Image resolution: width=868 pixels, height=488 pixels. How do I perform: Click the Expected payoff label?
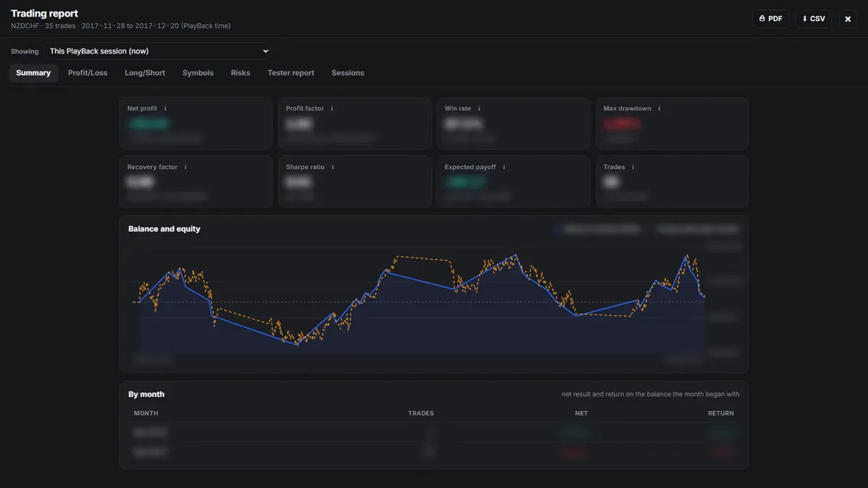pos(470,167)
